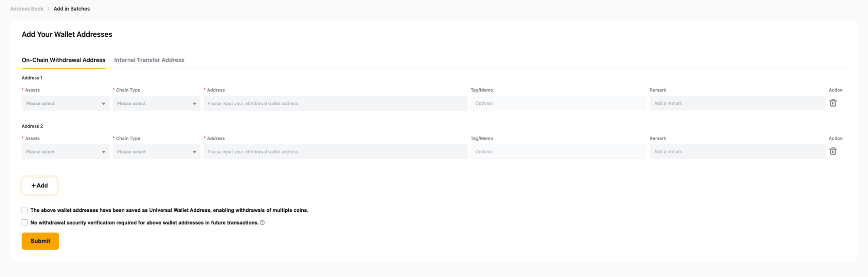
Task: Expand Chain Type dropdown for Address 2
Action: point(156,152)
